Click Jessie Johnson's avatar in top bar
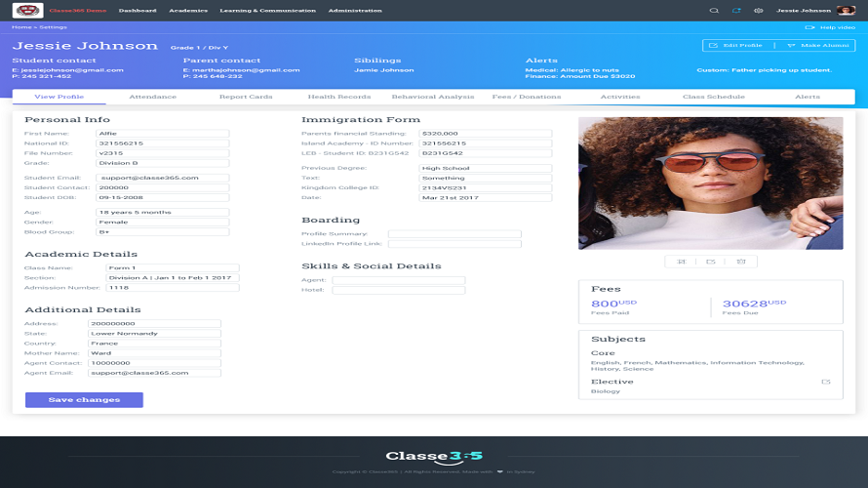Viewport: 868px width, 488px height. pos(846,10)
